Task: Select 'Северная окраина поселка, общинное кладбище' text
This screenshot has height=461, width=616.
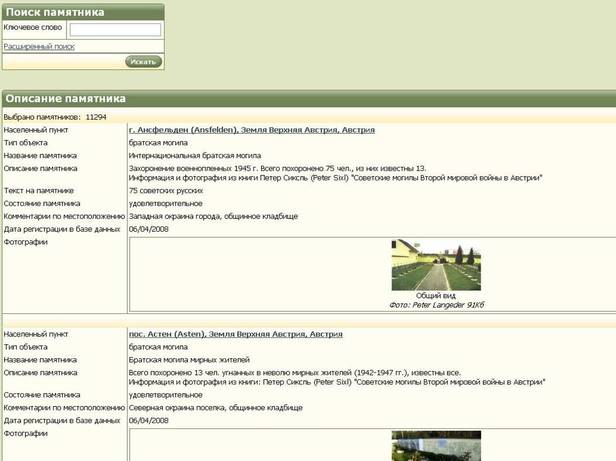Action: tap(216, 408)
